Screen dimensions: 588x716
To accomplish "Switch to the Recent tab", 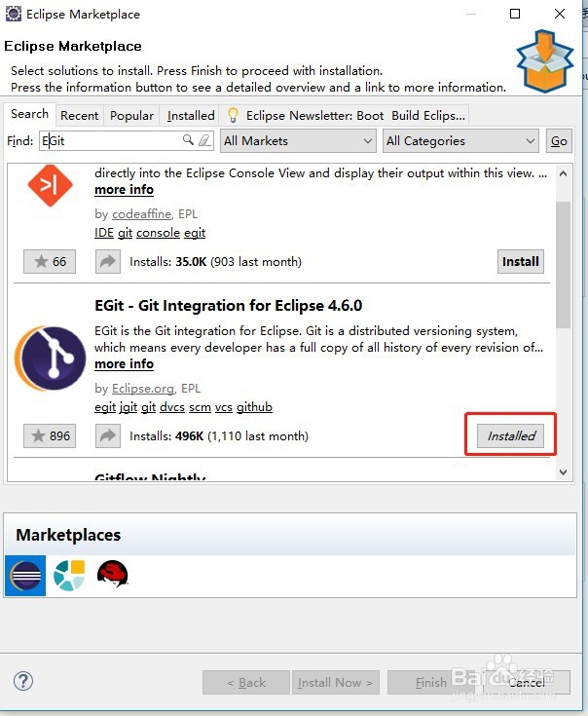I will click(x=80, y=116).
